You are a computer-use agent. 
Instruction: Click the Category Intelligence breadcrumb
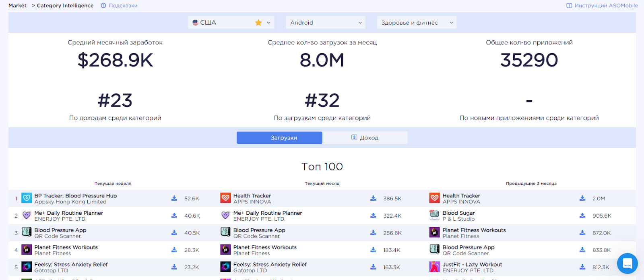[x=65, y=6]
